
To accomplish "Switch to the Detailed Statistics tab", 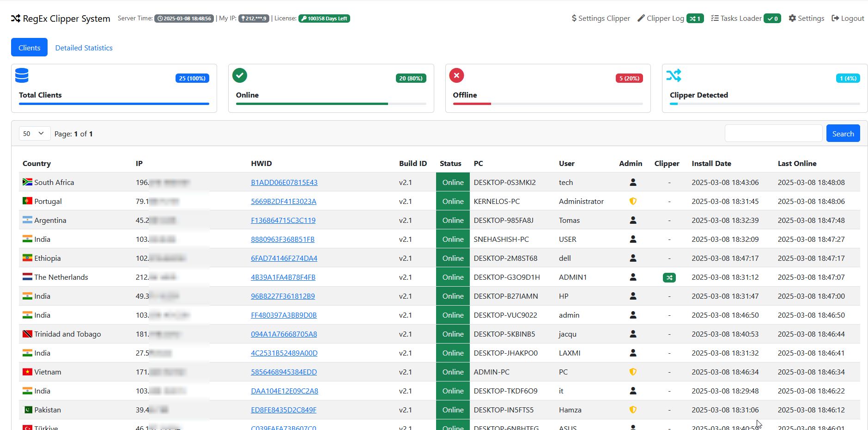I will [x=84, y=48].
